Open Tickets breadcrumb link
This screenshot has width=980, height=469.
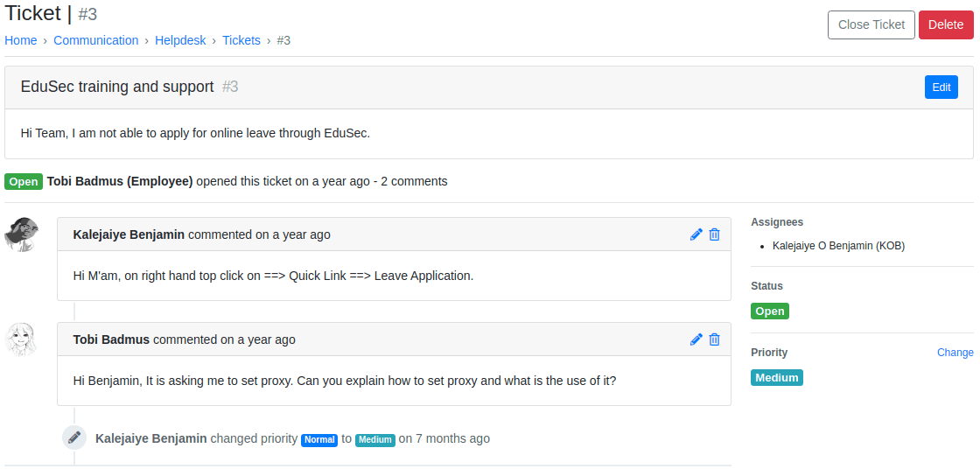(241, 40)
